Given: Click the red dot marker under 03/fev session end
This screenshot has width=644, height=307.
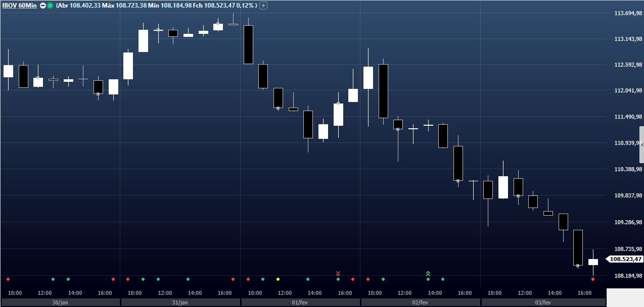Looking at the screenshot, I should (592, 278).
